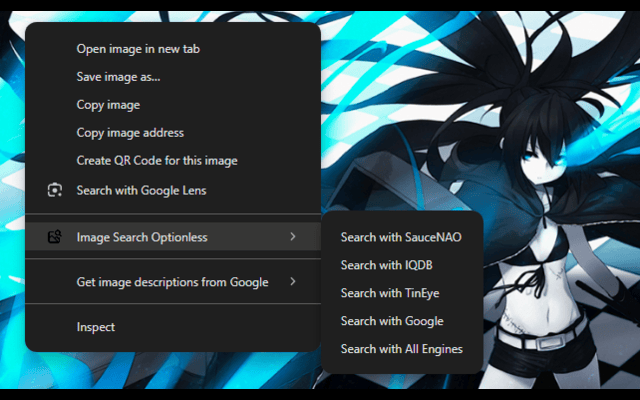Choose Search with Google in submenu
640x400 pixels.
[402, 321]
